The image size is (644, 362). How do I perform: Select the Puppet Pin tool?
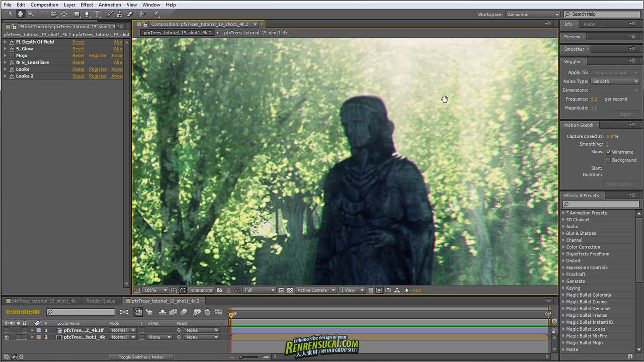click(x=156, y=14)
